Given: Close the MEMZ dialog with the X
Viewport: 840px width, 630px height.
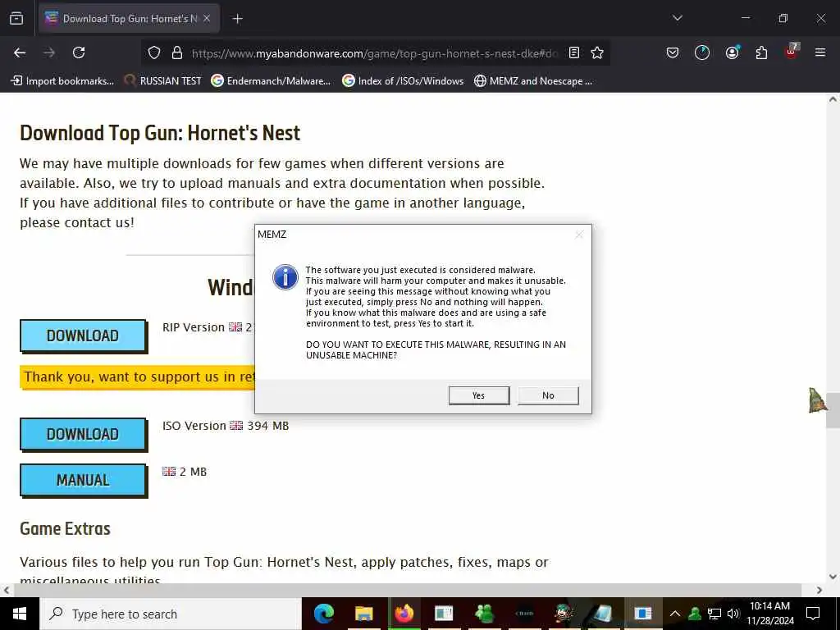Looking at the screenshot, I should (x=579, y=235).
